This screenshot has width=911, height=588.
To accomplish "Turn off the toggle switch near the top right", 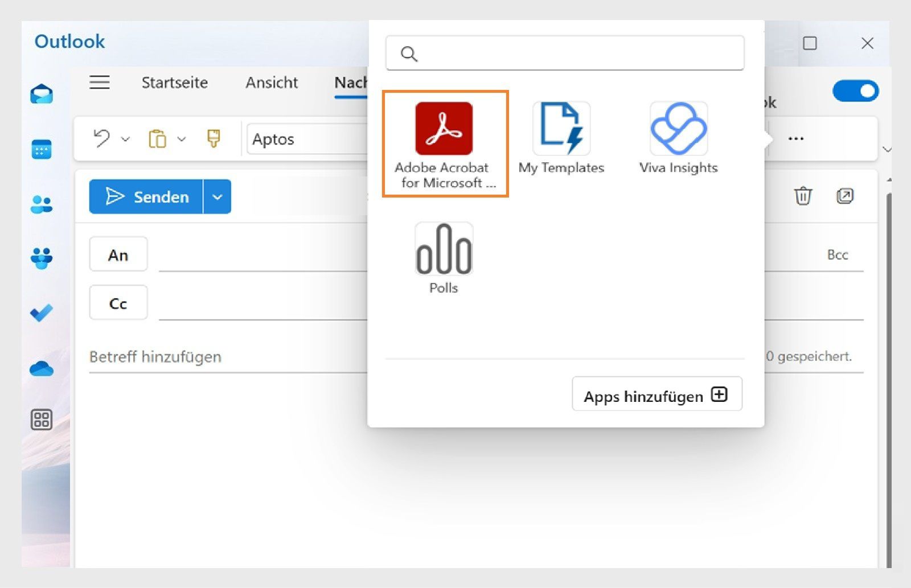I will [x=856, y=91].
